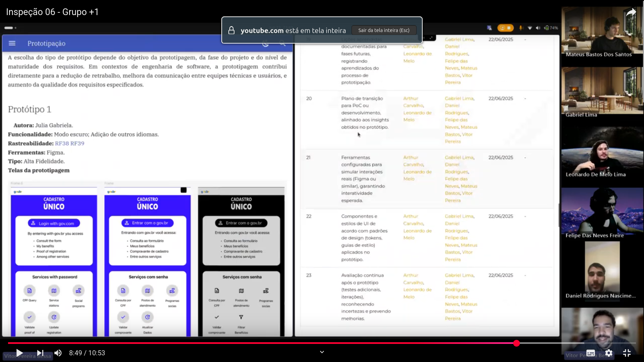Screen dimensions: 644x362
Task: Open the Prototipação hamburger menu
Action: [x=12, y=43]
